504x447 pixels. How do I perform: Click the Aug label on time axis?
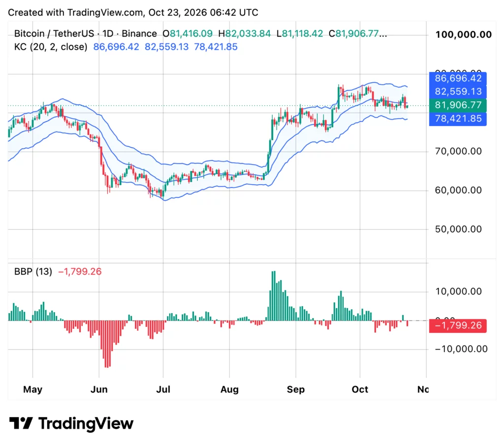pyautogui.click(x=229, y=389)
